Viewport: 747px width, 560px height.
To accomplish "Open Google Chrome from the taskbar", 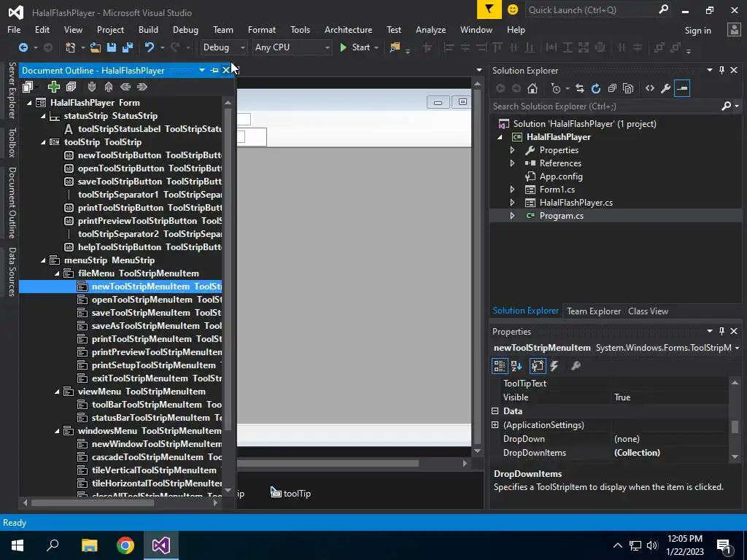I will pyautogui.click(x=125, y=545).
